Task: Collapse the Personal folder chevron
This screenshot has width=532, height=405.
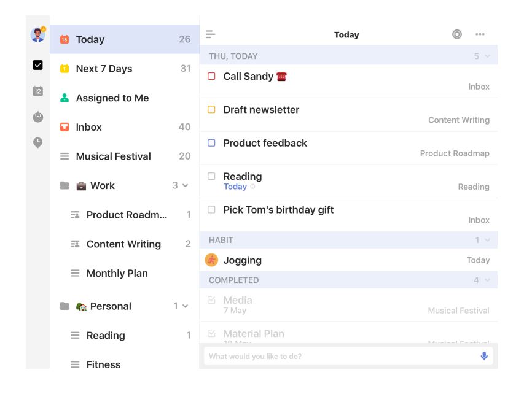Action: click(x=186, y=306)
